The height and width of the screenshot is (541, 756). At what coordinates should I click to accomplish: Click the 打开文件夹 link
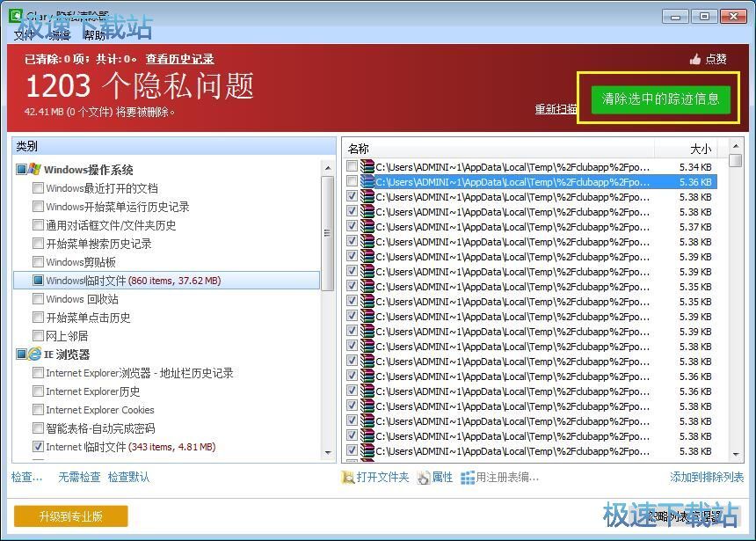[382, 478]
